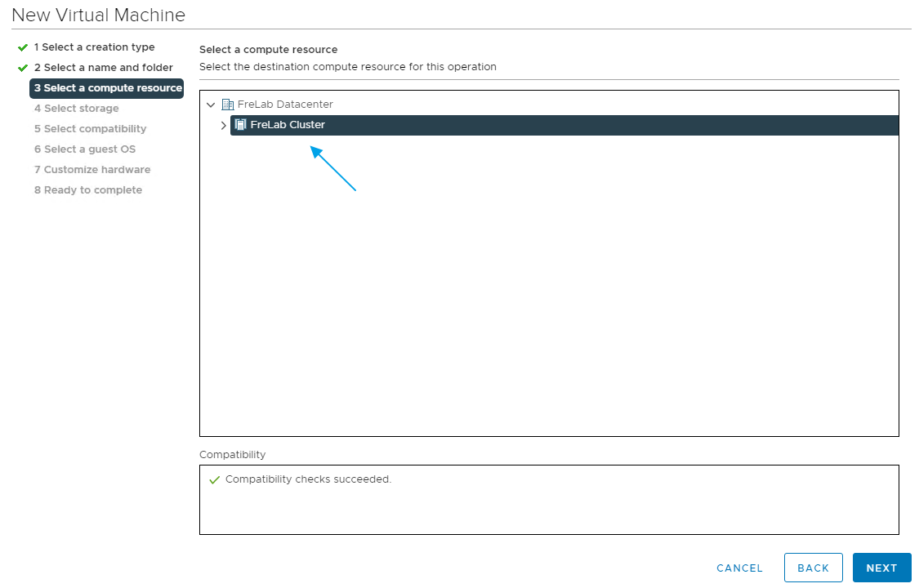Select the FreLab Datacenter label in the tree
Viewport: 919px width, 588px height.
tap(285, 105)
